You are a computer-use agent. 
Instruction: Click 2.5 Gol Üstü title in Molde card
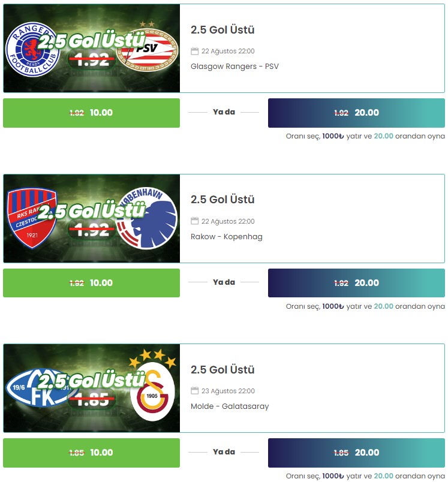click(x=223, y=369)
